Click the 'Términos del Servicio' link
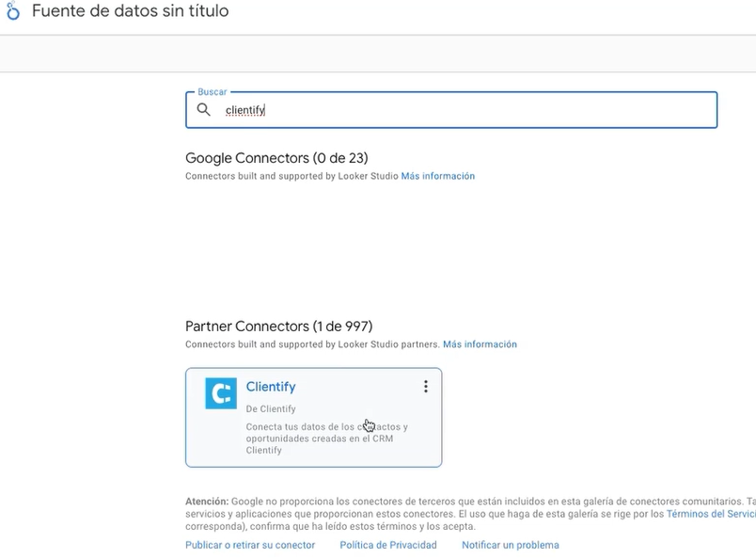 (x=711, y=514)
